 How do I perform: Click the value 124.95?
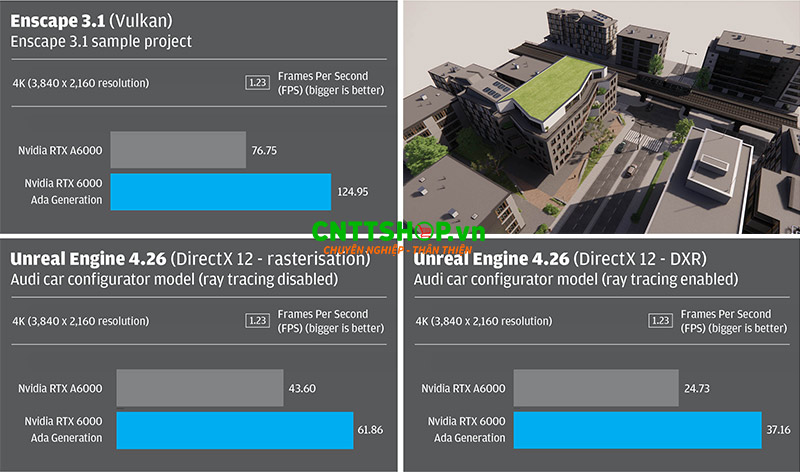point(353,192)
